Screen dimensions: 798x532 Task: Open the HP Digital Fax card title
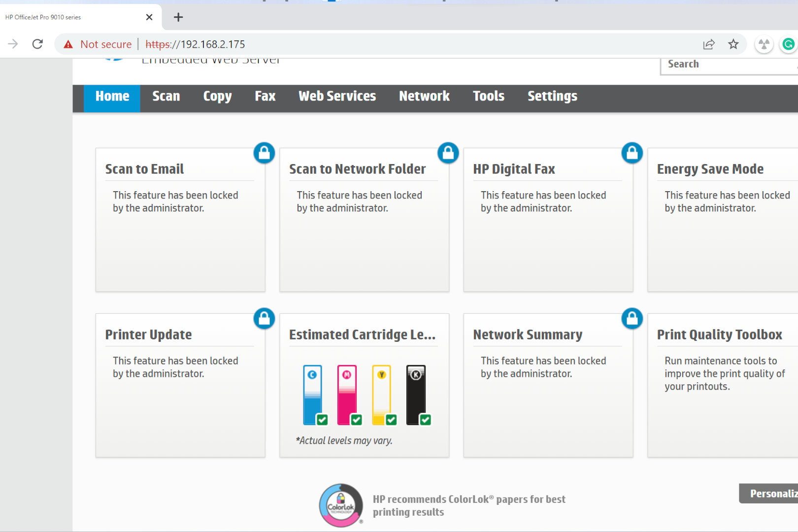pyautogui.click(x=514, y=169)
